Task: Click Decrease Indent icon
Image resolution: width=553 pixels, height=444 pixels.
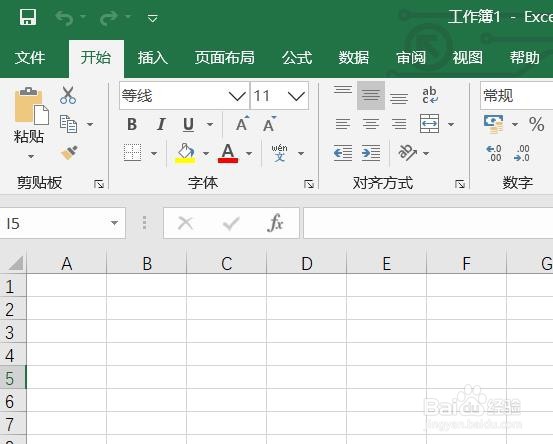Action: point(343,153)
